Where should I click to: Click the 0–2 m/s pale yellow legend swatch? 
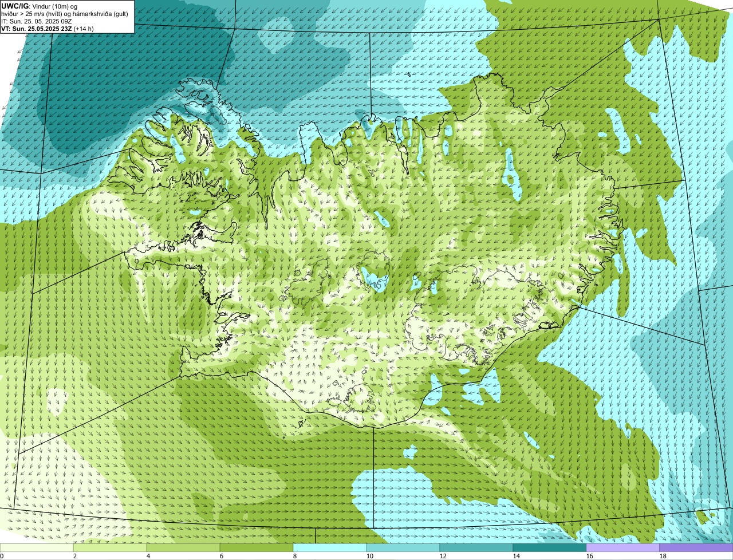click(37, 547)
